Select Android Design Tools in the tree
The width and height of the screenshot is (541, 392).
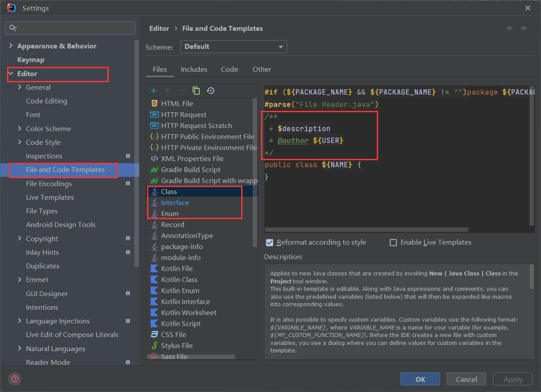[x=61, y=224]
